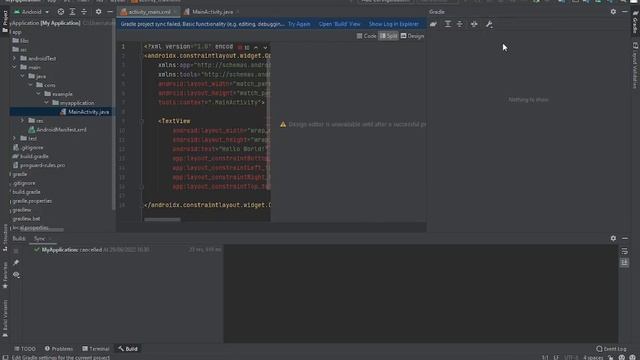640x360 pixels.
Task: Click horizontal scrollbar below XML code
Action: (x=162, y=220)
